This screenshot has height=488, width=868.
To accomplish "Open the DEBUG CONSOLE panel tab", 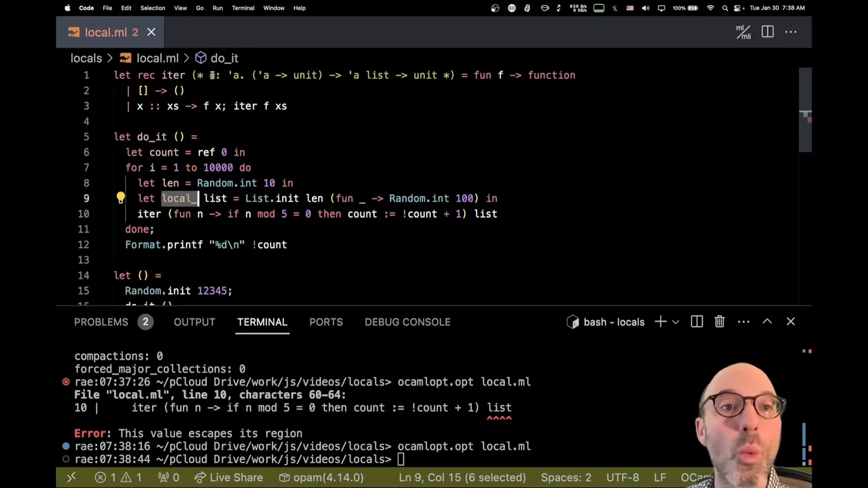I will point(407,322).
